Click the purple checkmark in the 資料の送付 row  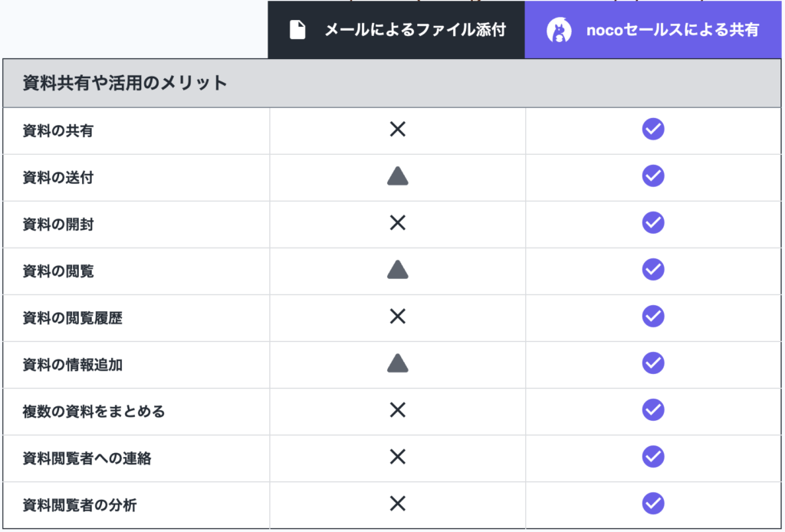pos(653,176)
